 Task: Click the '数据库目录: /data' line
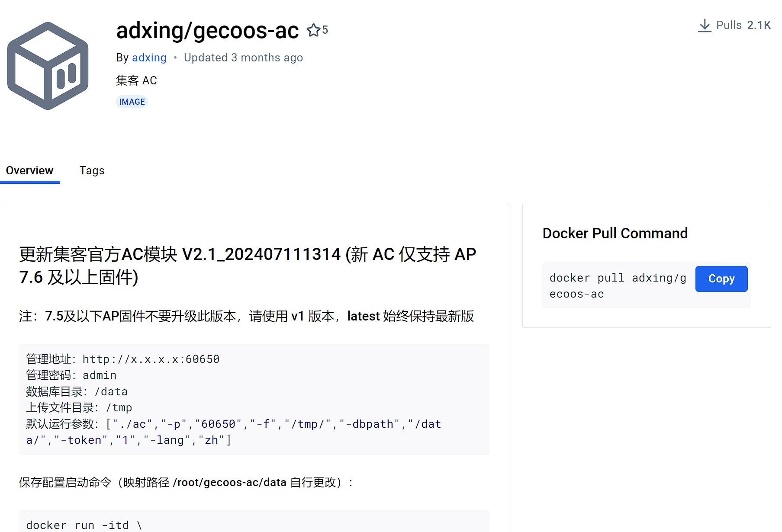(x=77, y=391)
